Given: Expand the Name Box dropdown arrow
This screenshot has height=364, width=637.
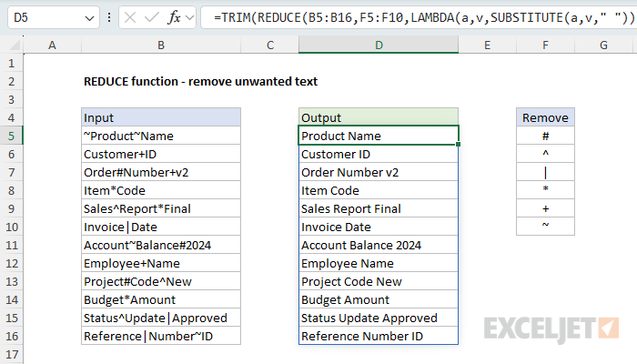Looking at the screenshot, I should pyautogui.click(x=89, y=18).
